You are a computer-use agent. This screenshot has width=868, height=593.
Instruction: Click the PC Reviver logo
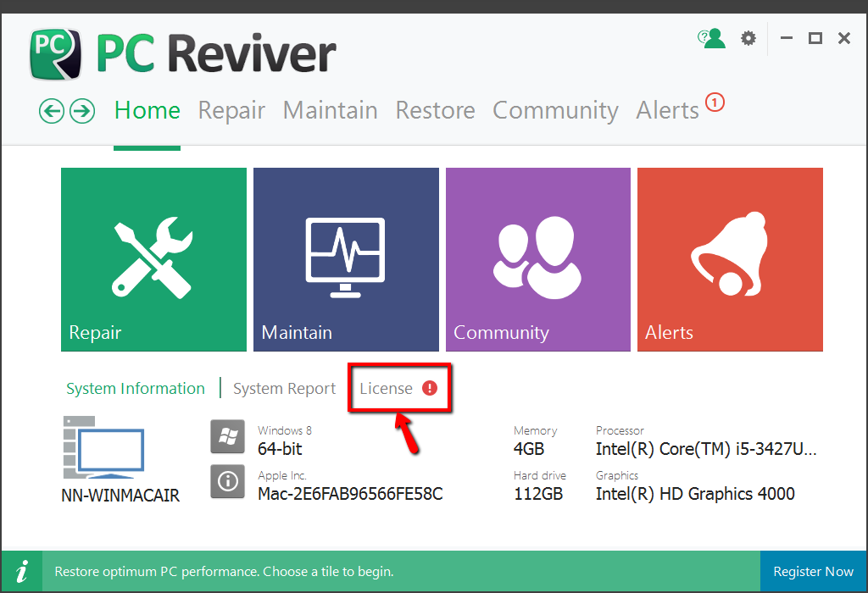point(56,54)
